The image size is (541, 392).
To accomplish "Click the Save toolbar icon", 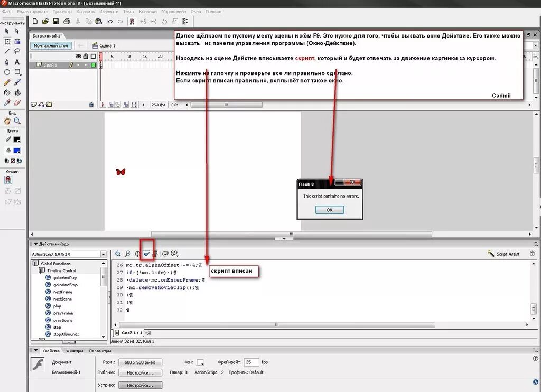I will [55, 21].
